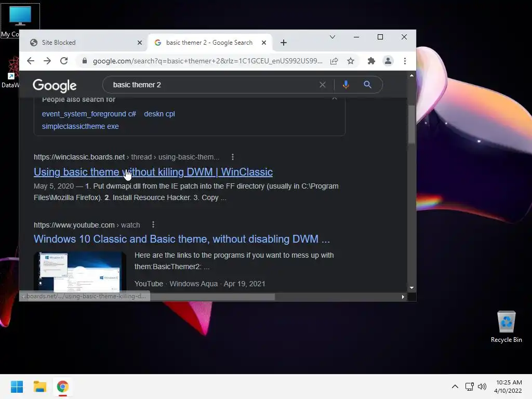Start voice search with the microphone
This screenshot has height=399, width=532.
[345, 85]
